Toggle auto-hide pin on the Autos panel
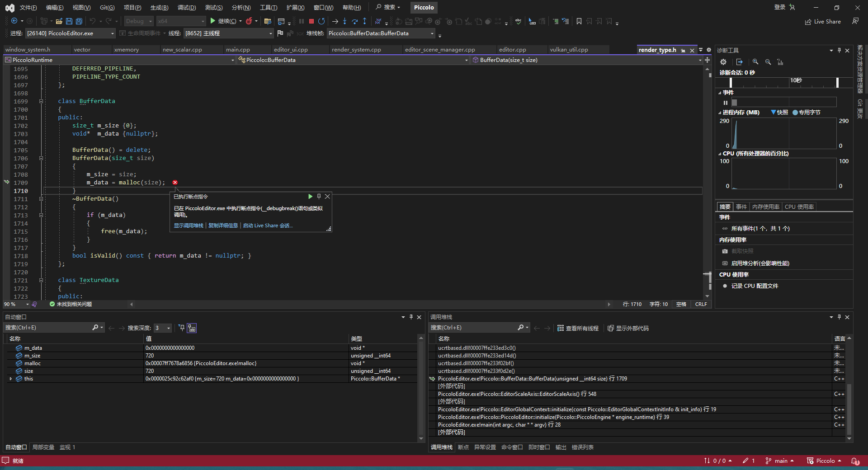Viewport: 868px width, 470px height. 411,317
